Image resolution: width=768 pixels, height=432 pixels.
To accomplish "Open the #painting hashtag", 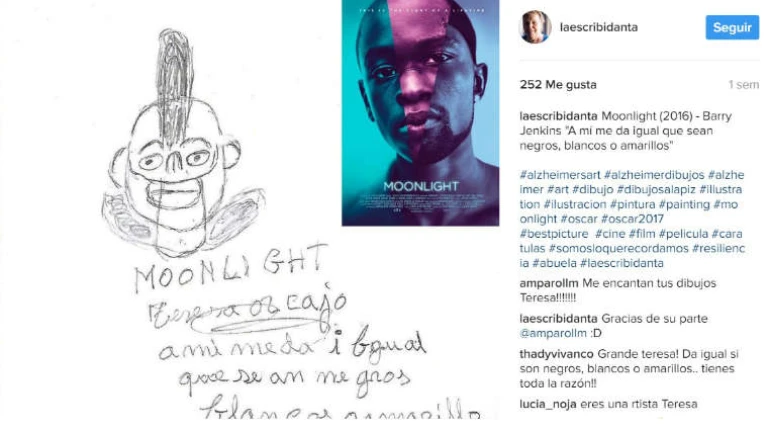I will pyautogui.click(x=684, y=204).
